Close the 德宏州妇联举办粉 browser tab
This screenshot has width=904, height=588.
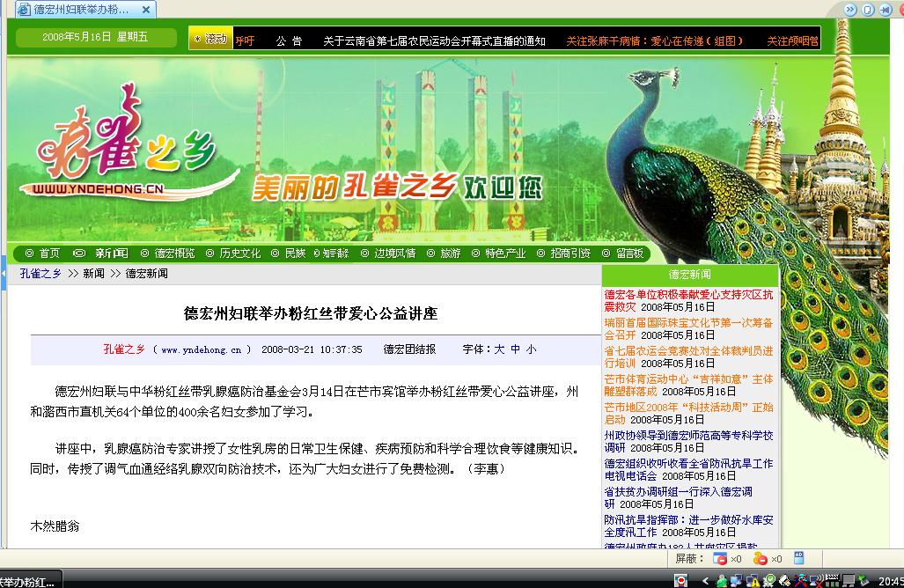146,9
